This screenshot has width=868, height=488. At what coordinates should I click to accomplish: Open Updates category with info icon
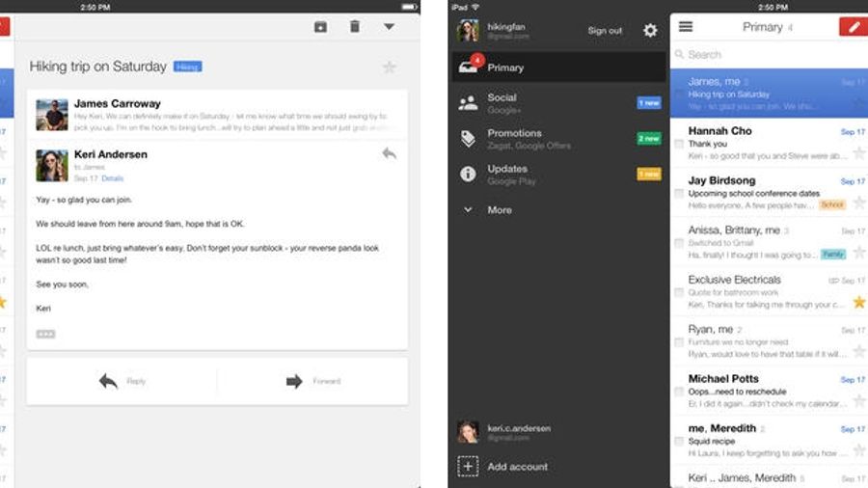pyautogui.click(x=559, y=174)
